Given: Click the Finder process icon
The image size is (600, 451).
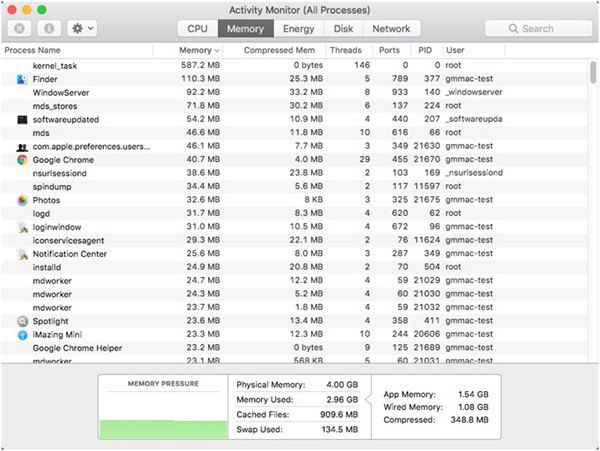Looking at the screenshot, I should coord(22,79).
